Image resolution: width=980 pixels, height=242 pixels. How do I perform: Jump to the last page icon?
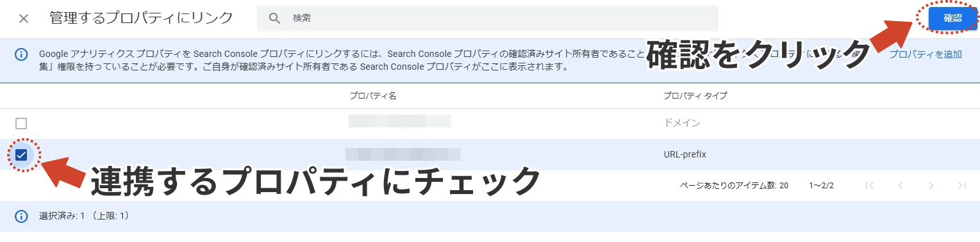point(961,186)
